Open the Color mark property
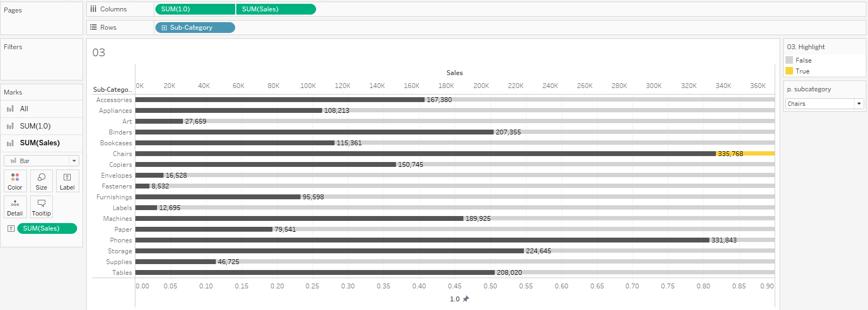This screenshot has width=868, height=310. click(x=15, y=181)
